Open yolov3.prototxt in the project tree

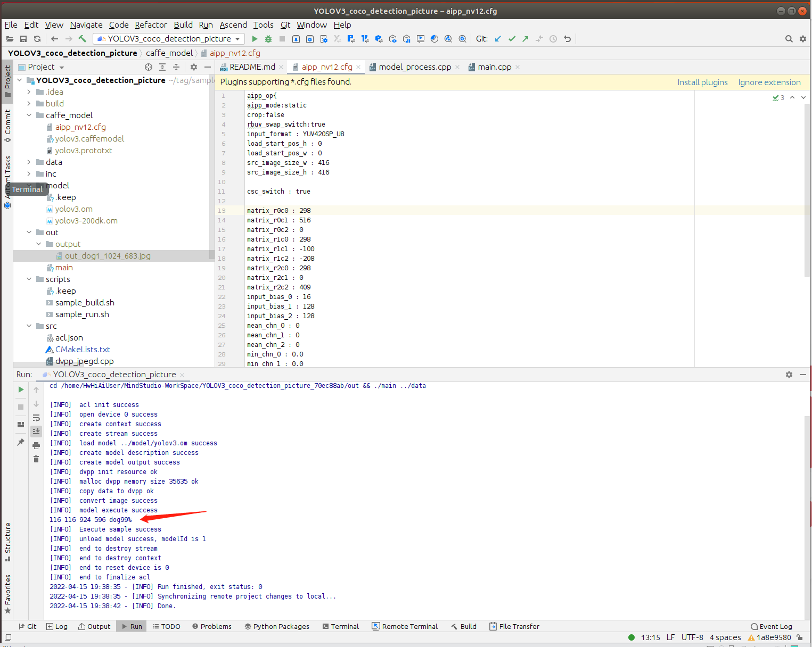[x=84, y=151]
